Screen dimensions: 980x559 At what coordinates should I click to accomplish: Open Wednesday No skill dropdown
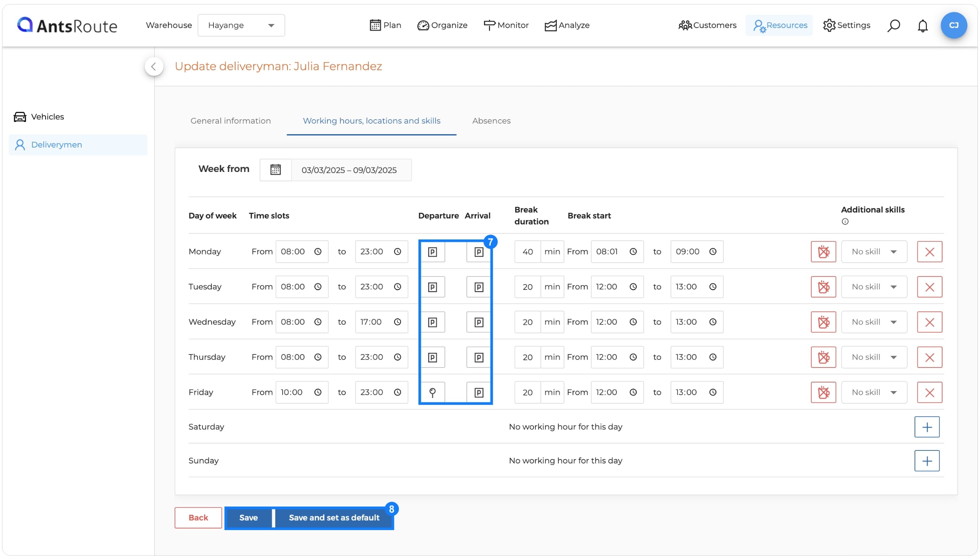[874, 322]
